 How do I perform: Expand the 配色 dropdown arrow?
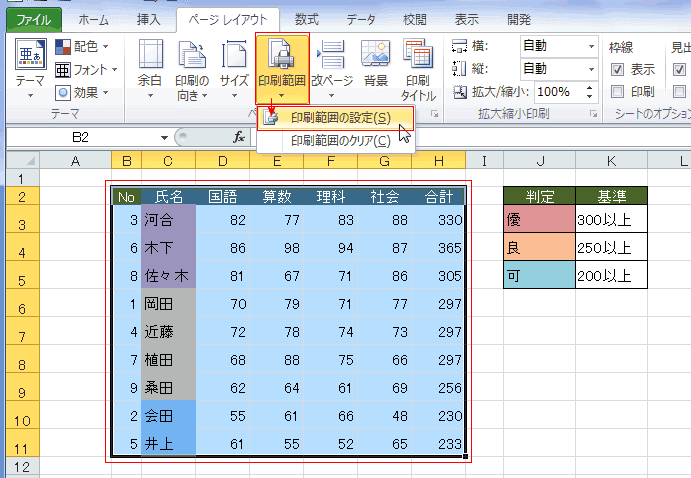point(106,46)
